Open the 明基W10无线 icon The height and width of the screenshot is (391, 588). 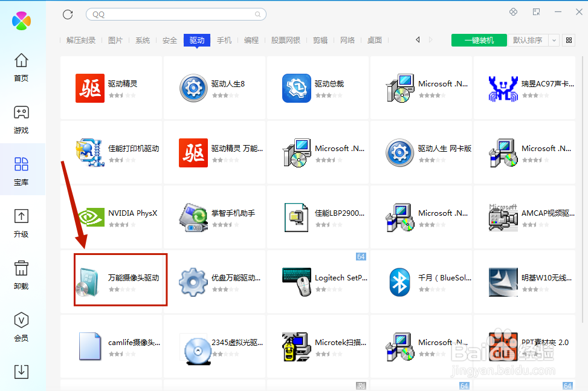[503, 282]
